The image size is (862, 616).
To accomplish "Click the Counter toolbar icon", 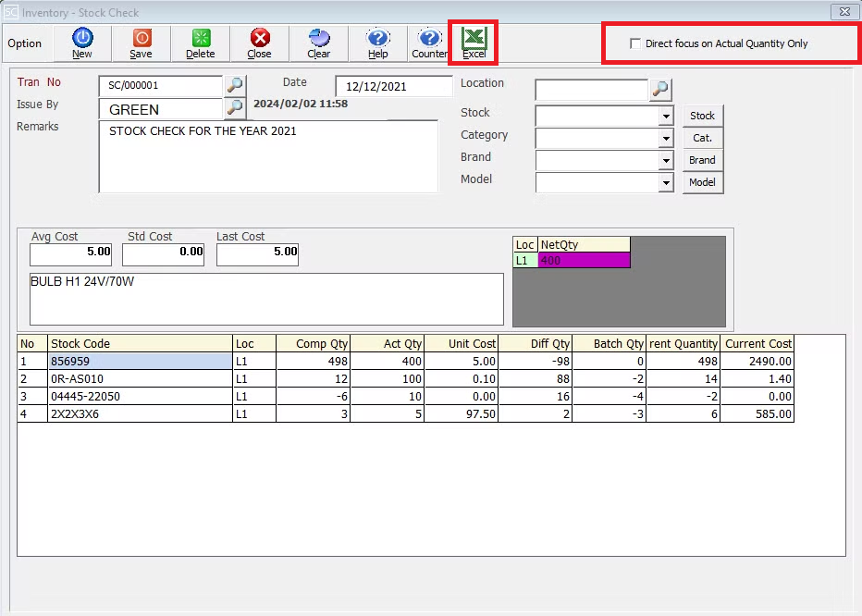I will [x=429, y=43].
